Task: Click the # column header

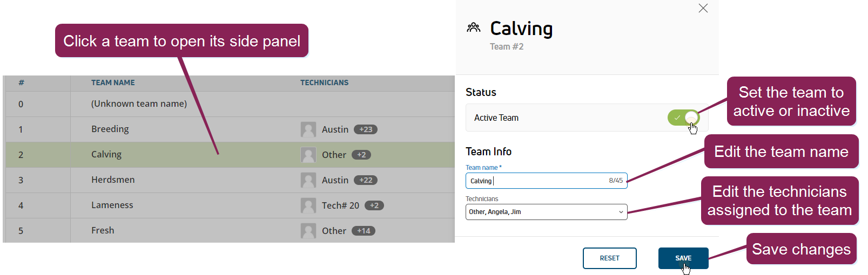Action: coord(21,82)
